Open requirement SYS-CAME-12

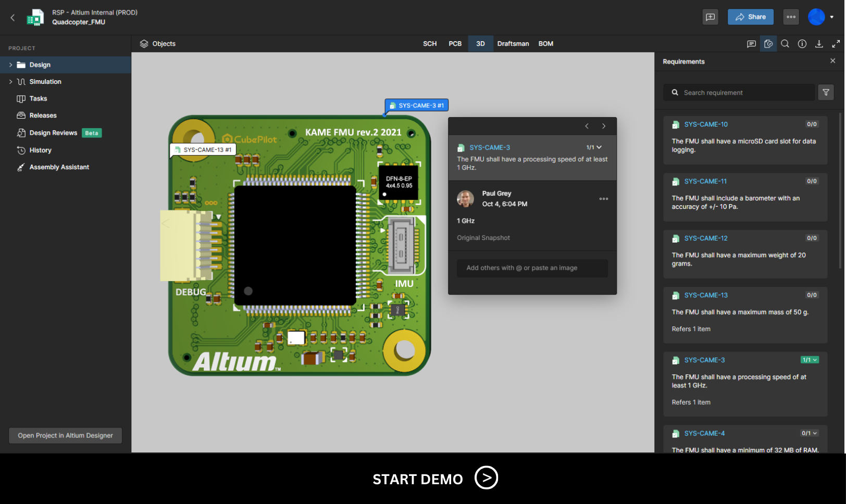point(706,238)
